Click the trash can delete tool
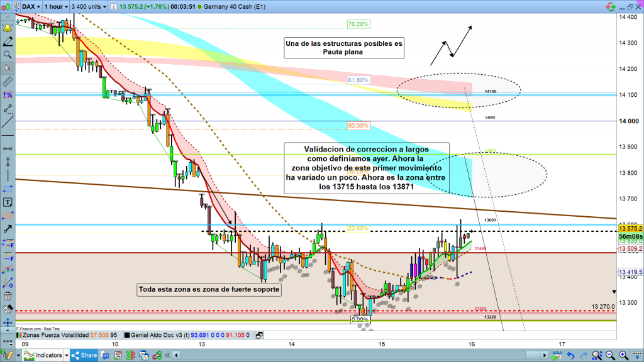The height and width of the screenshot is (362, 644). 8,296
